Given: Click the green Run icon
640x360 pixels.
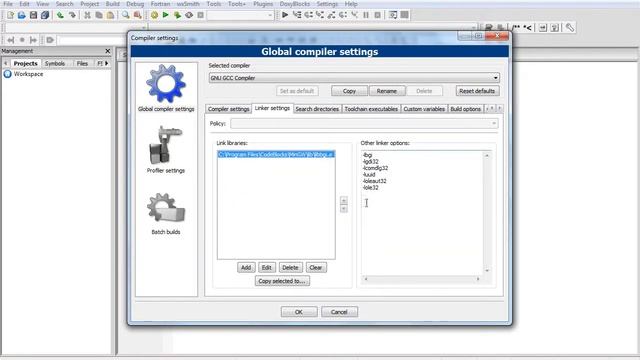Looking at the screenshot, I should point(166,15).
